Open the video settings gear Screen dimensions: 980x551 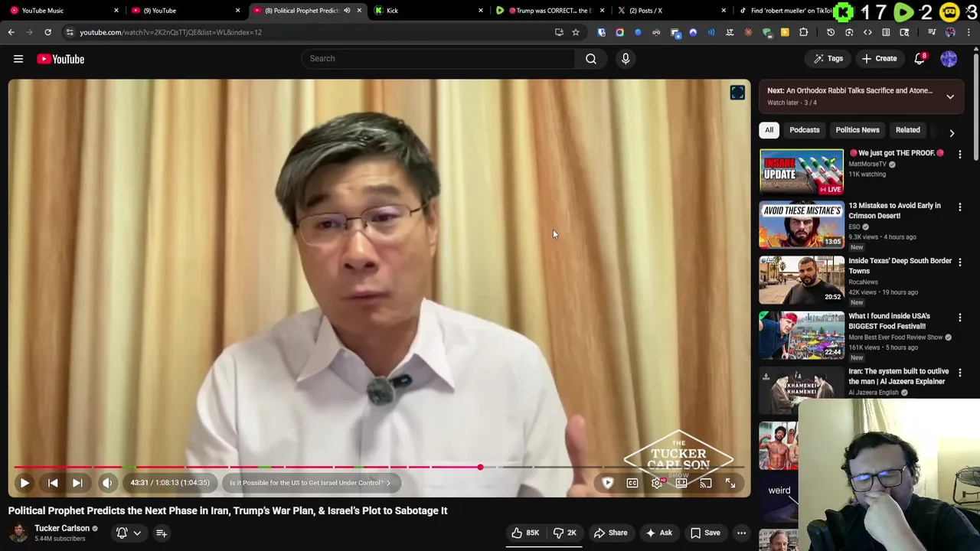[657, 483]
